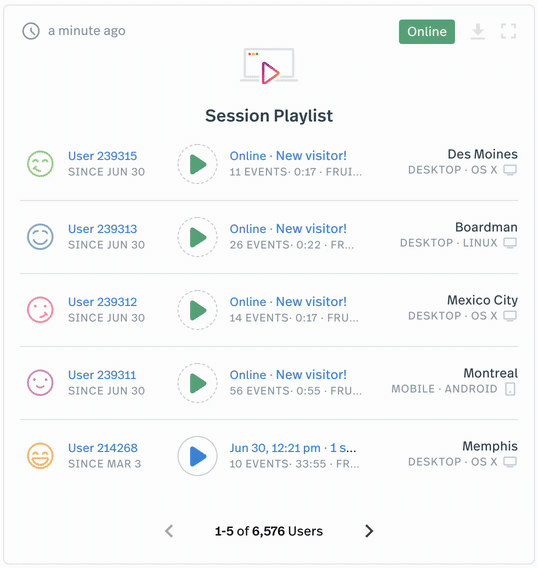Open User 239315 profile link
The height and width of the screenshot is (568, 538).
(x=103, y=156)
